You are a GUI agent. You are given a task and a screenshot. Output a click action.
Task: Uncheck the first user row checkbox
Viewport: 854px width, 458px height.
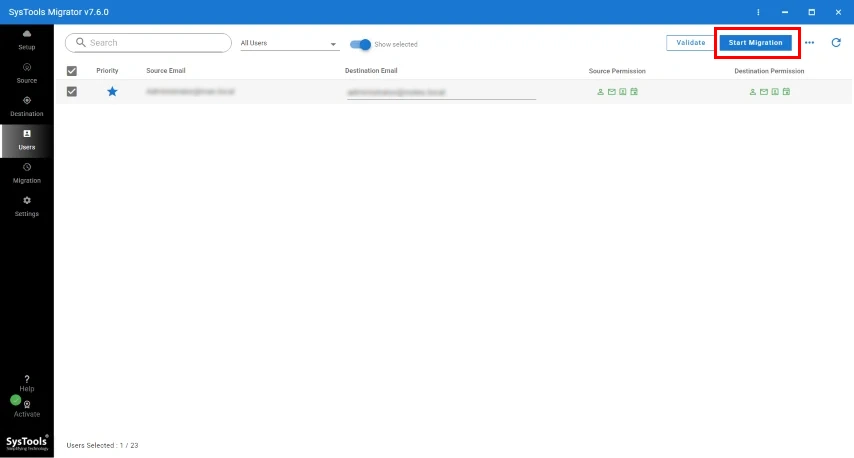click(72, 91)
